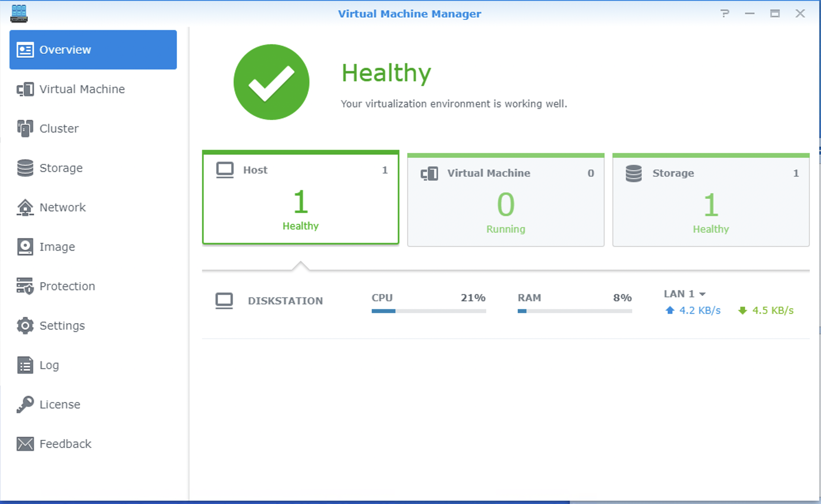Click the Running label in VM card
The image size is (821, 504).
point(506,229)
